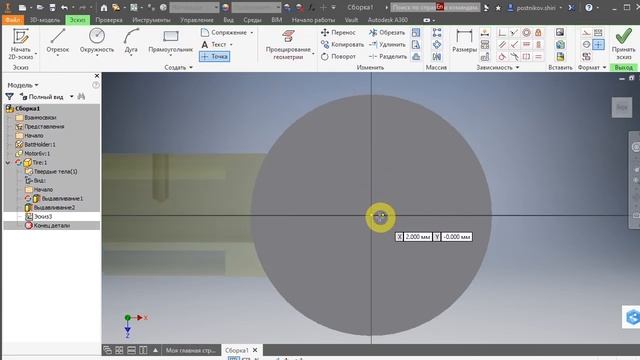Select the Окружность circle tool
Viewport: 640px width, 360px height.
[97, 42]
